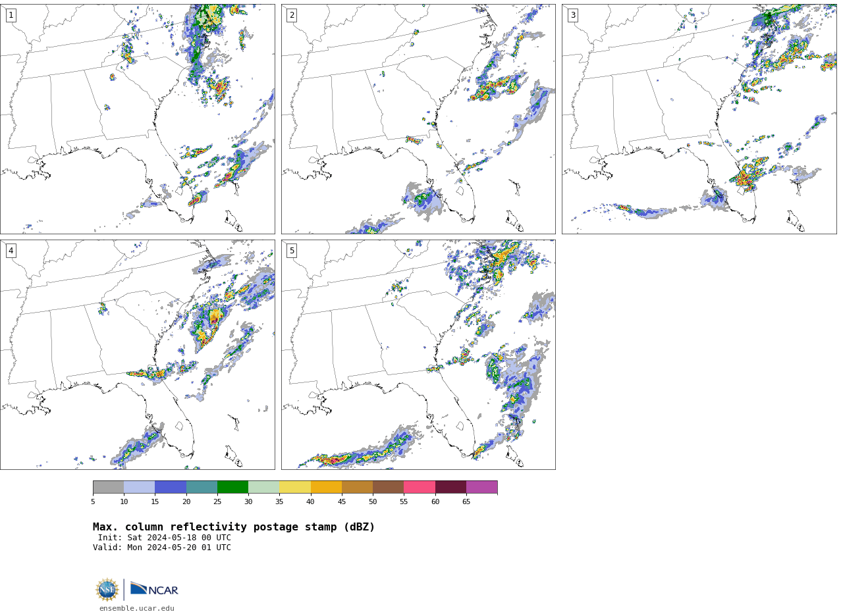
Task: Click the pale green 30-35 dBZ swatch
Action: click(264, 487)
